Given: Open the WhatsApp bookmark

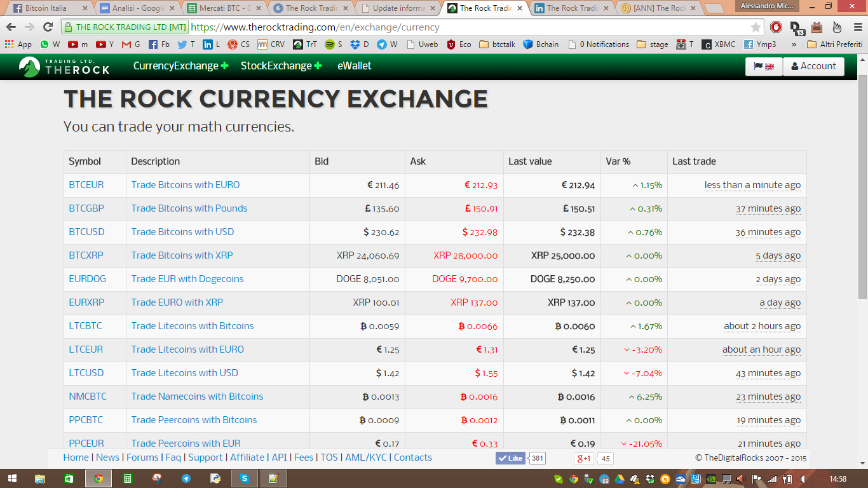Looking at the screenshot, I should tap(50, 44).
